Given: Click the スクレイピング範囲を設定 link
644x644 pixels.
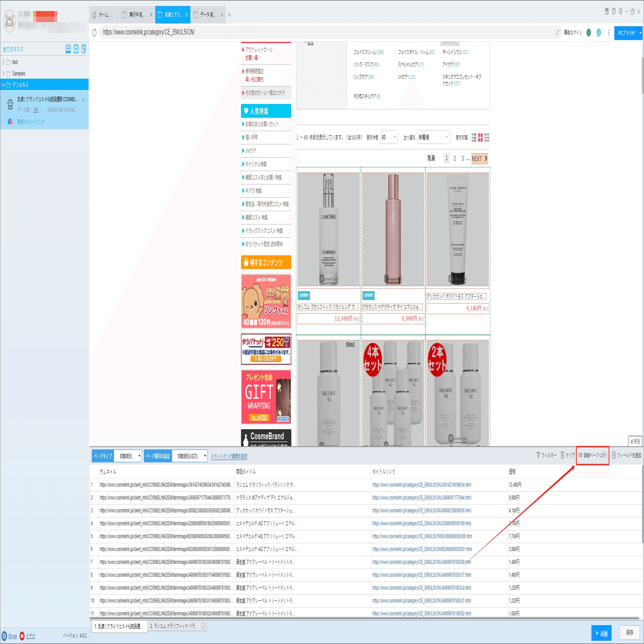Looking at the screenshot, I should coord(229,456).
